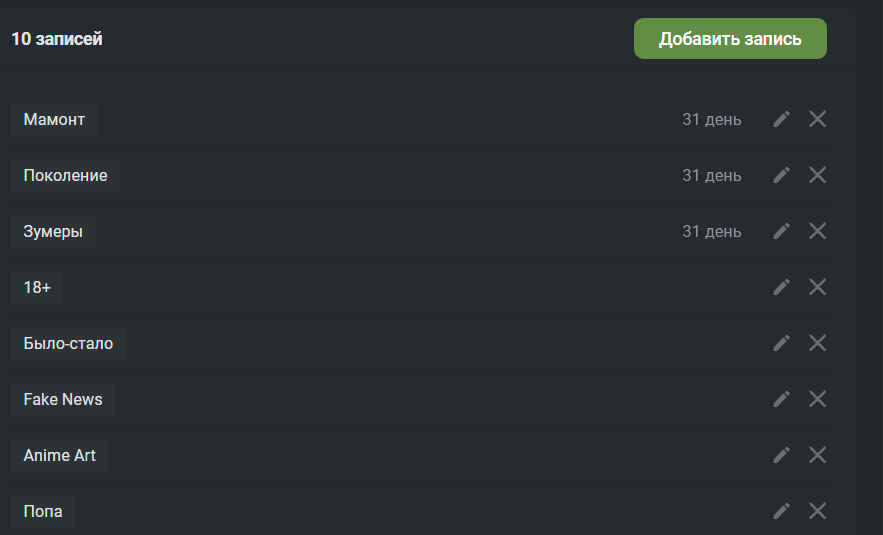Delete the Было-стало entry
The image size is (883, 535).
coord(817,343)
